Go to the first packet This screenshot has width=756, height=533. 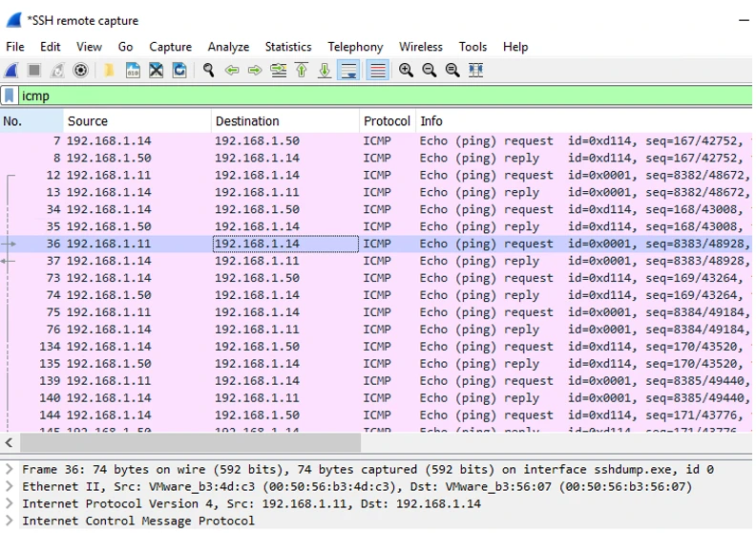click(302, 71)
